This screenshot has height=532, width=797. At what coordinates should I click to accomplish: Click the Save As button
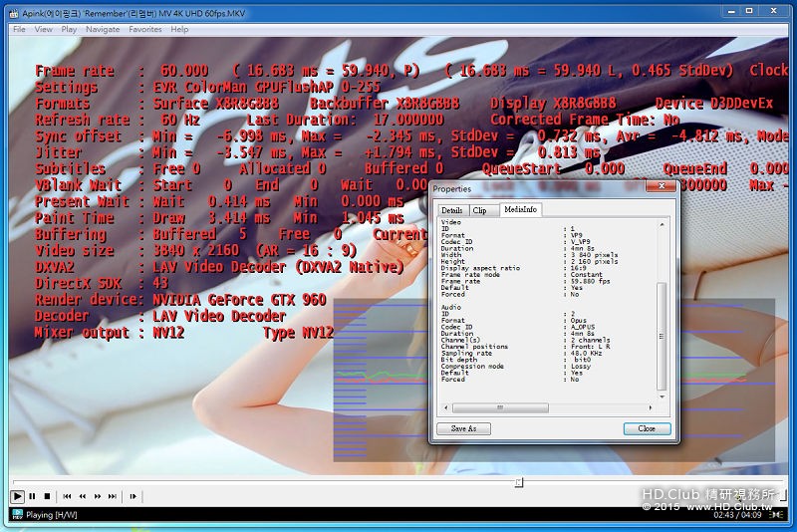[x=463, y=428]
